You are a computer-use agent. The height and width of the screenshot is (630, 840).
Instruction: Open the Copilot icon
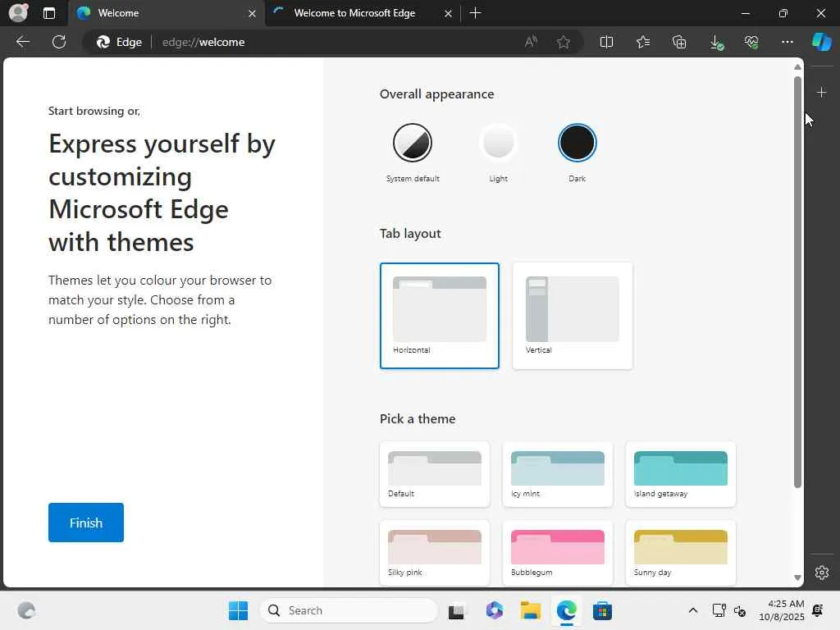(821, 42)
